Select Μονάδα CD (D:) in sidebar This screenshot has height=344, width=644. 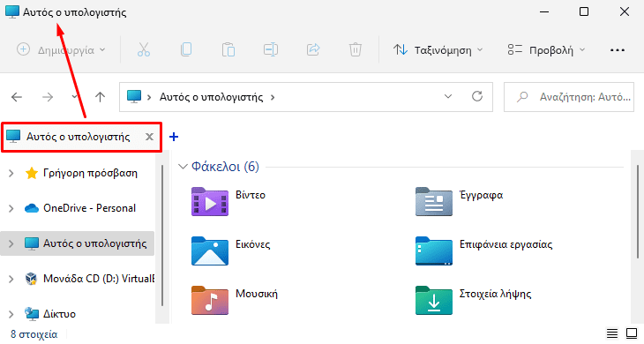click(99, 279)
